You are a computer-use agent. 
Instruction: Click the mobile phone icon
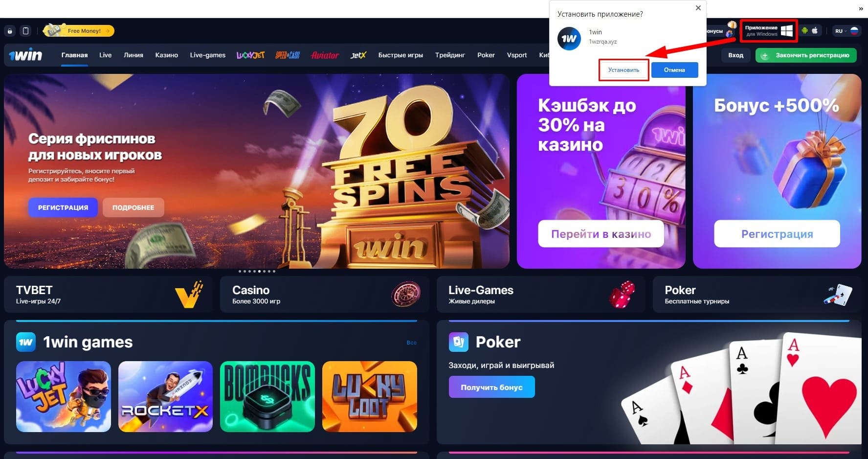coord(26,31)
